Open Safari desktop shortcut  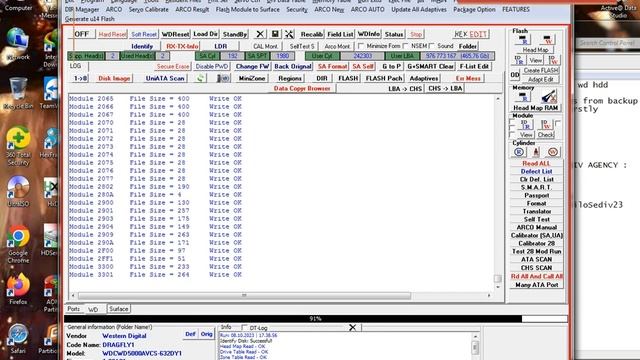coord(18,339)
